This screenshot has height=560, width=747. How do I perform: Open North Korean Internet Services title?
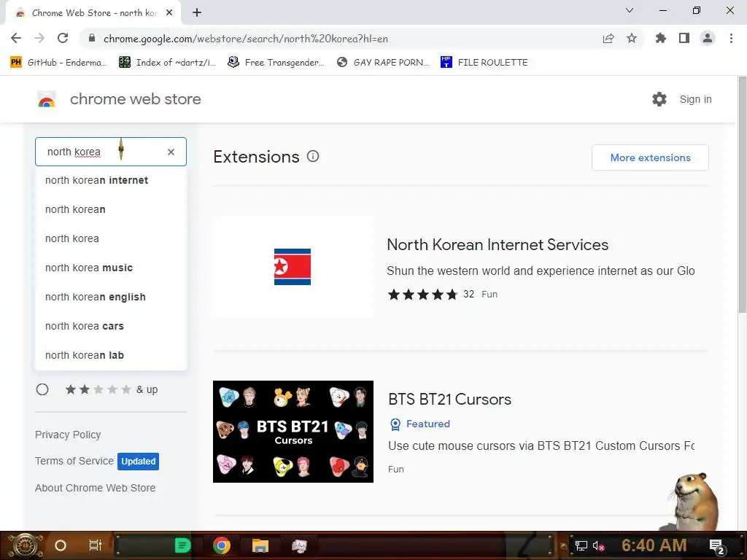click(498, 245)
